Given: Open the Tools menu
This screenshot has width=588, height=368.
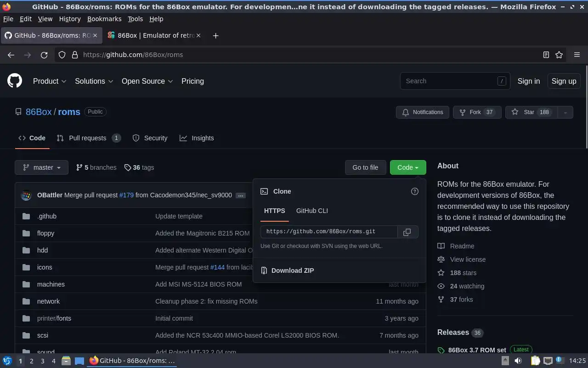Looking at the screenshot, I should pos(135,19).
